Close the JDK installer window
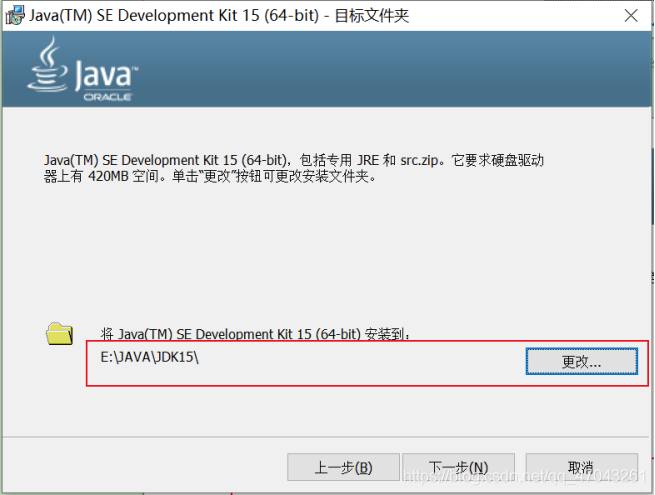Screen dimensions: 655x495 (631, 16)
